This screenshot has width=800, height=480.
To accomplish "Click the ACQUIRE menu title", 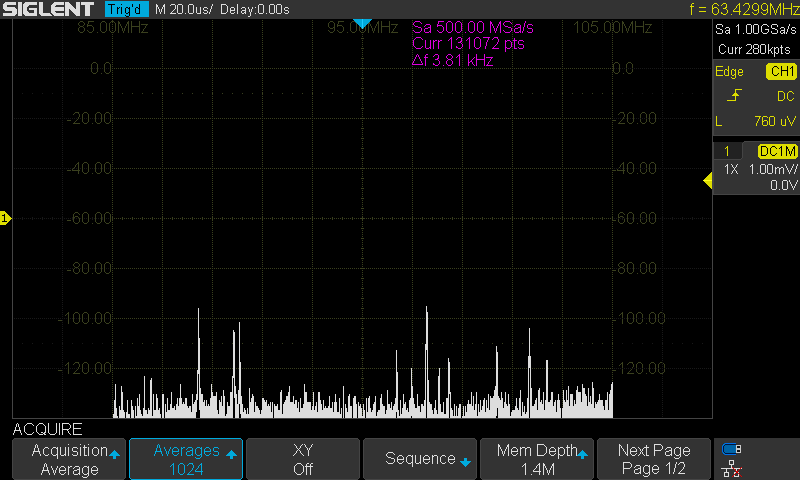I will pyautogui.click(x=47, y=430).
